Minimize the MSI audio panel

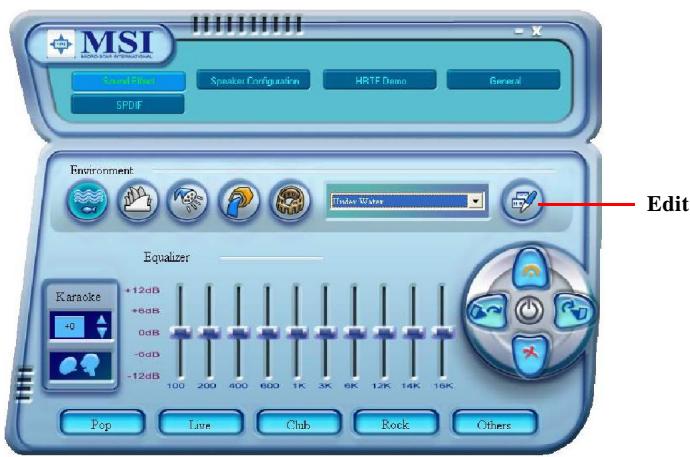[519, 31]
